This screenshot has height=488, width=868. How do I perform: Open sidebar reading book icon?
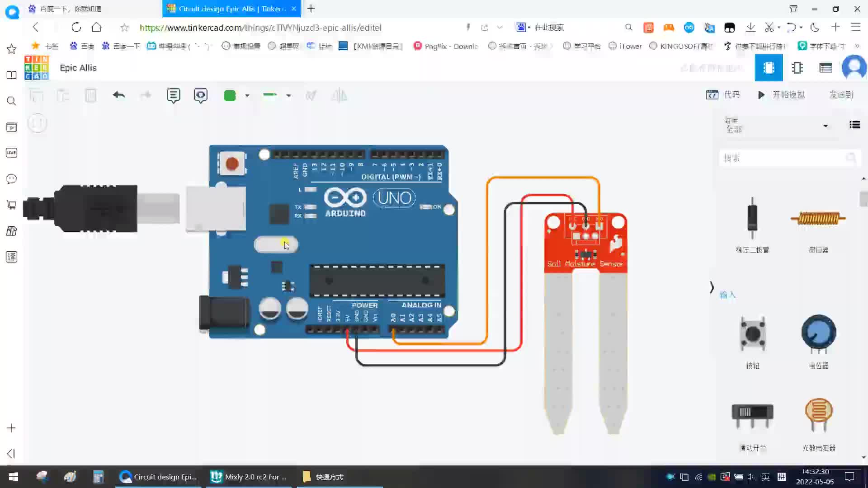coord(12,75)
